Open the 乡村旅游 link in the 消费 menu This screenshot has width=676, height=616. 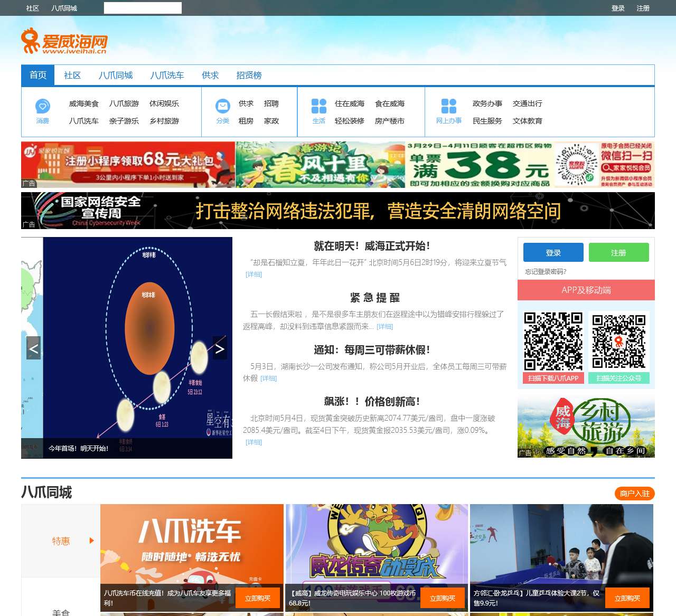tap(164, 121)
